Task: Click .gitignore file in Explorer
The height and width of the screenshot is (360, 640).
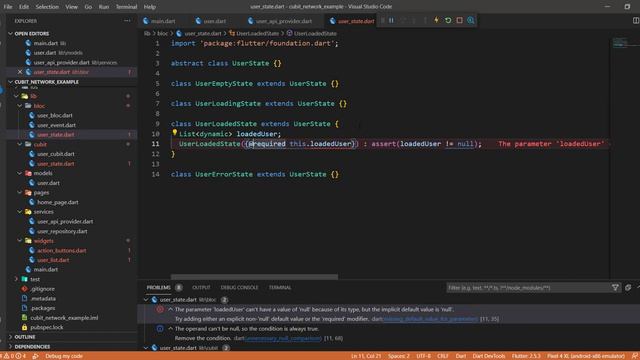Action: coord(42,289)
